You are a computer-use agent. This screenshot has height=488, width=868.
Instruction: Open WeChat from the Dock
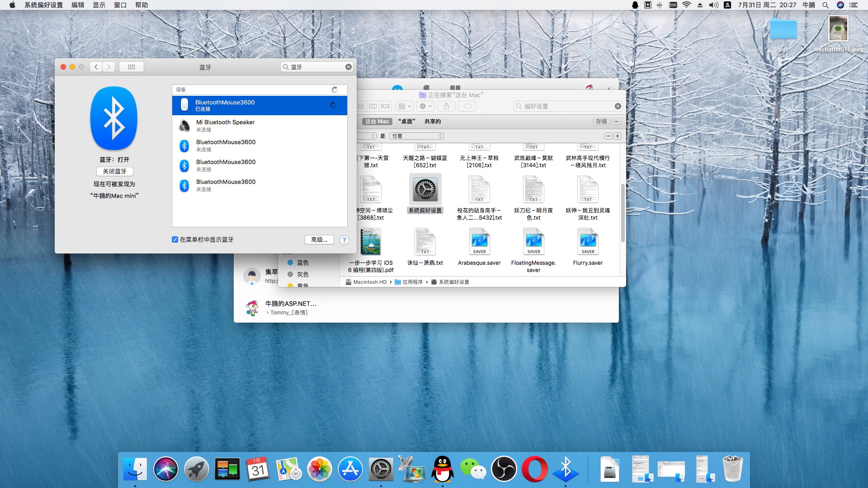[x=473, y=469]
